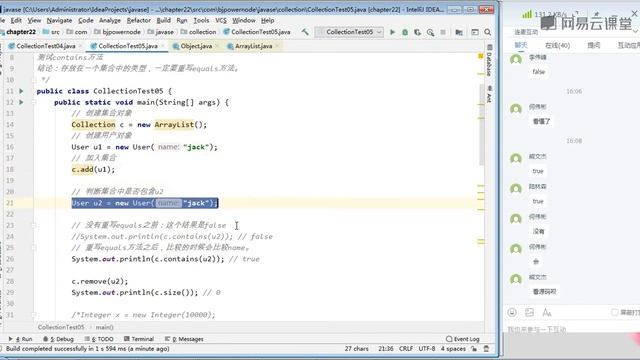Click the chapter22 breadcrumb in navigation bar
Viewport: 640px width, 360px height.
tap(18, 32)
